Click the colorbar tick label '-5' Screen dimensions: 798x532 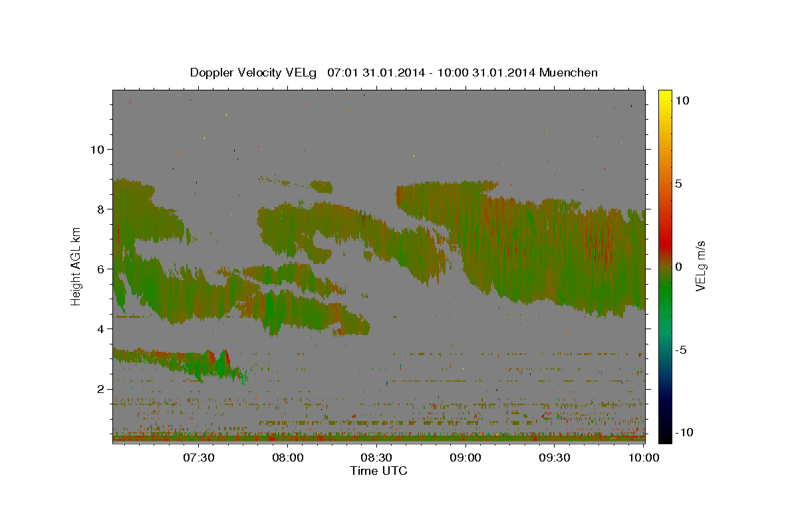(680, 350)
